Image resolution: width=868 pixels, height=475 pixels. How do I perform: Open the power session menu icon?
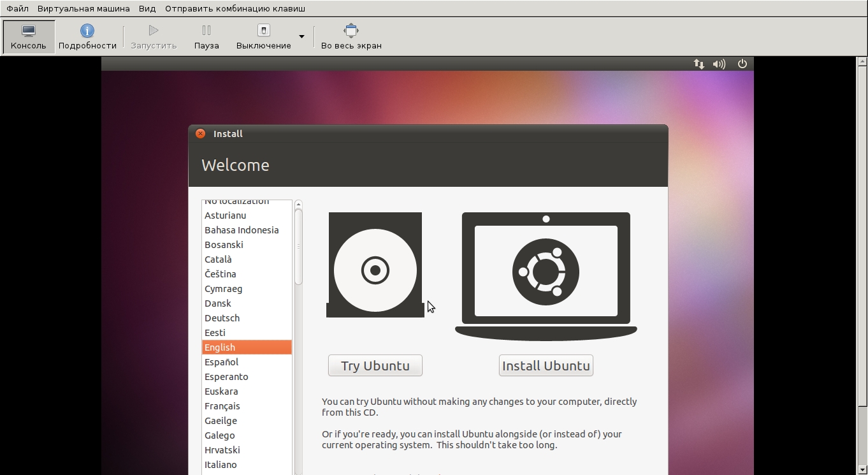pos(742,64)
